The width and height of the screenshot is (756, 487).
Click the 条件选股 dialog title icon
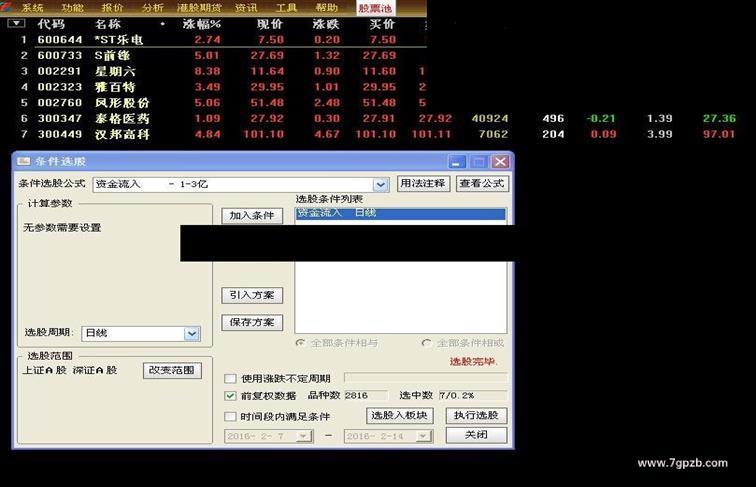point(23,161)
